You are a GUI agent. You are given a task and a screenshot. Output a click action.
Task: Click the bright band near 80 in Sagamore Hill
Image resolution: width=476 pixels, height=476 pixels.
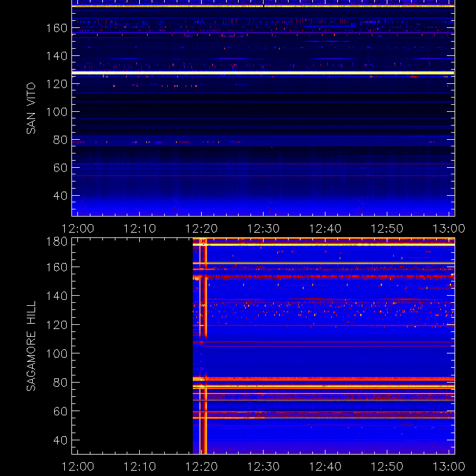[x=324, y=379]
